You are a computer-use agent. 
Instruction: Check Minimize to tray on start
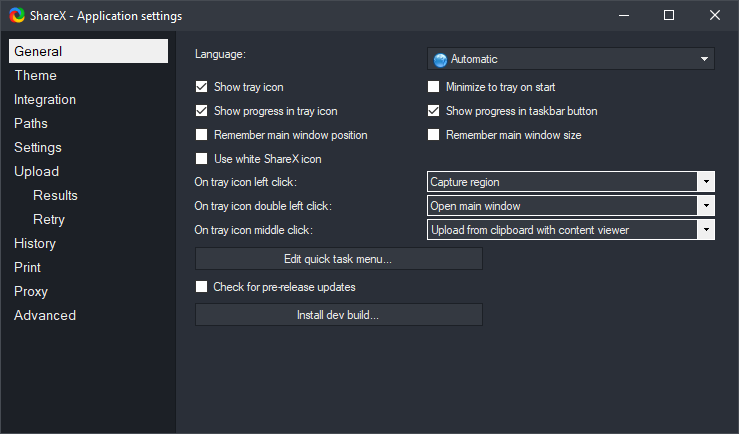pyautogui.click(x=434, y=87)
